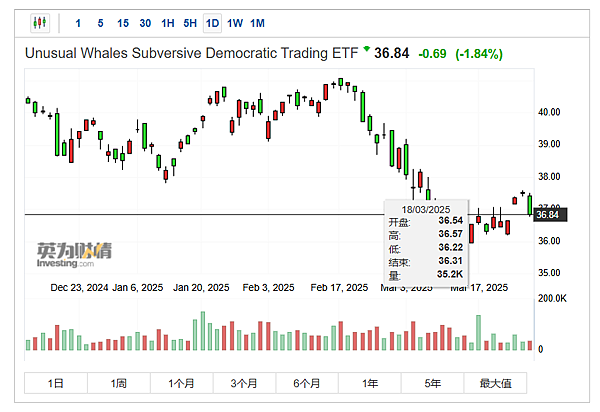Set range to 6个月
This screenshot has width=600, height=412.
click(307, 383)
